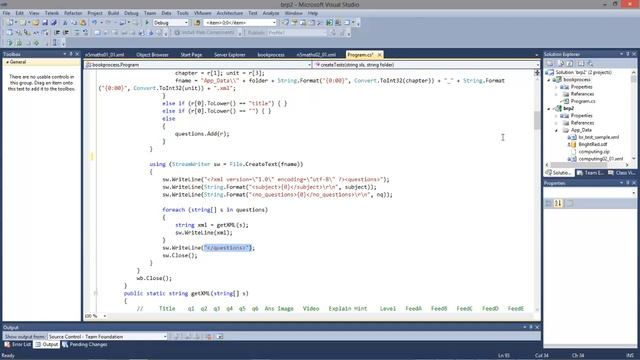Click Install Web Components button

point(204,33)
